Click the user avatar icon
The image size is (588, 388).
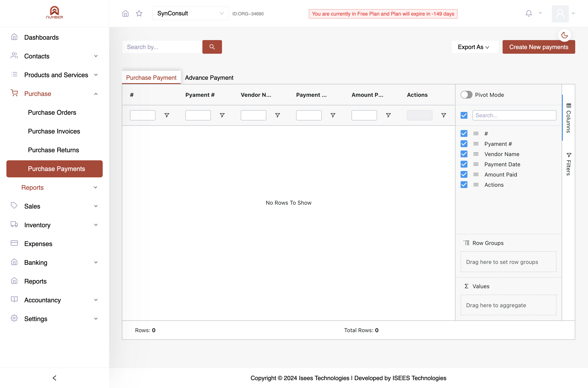tap(560, 14)
